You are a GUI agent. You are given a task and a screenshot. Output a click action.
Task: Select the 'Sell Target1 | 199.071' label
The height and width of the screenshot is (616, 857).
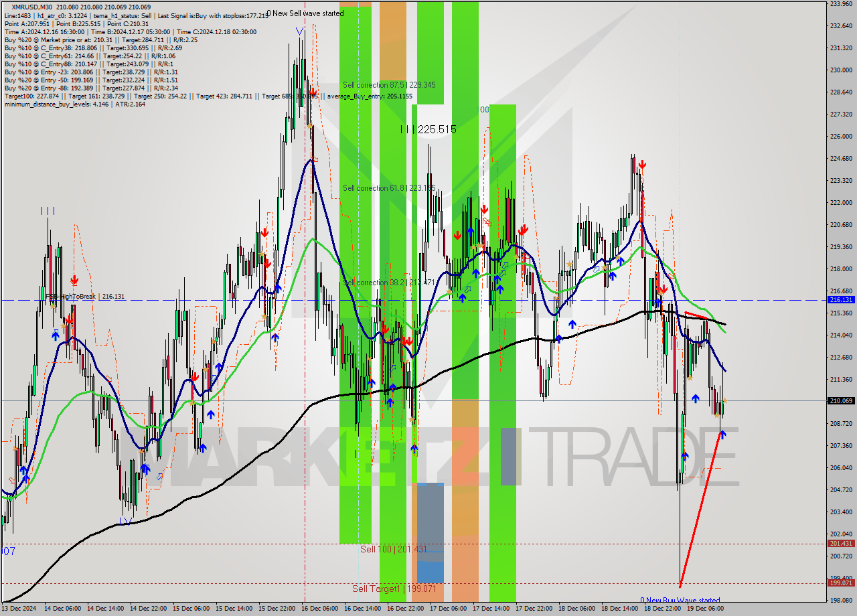tap(394, 589)
